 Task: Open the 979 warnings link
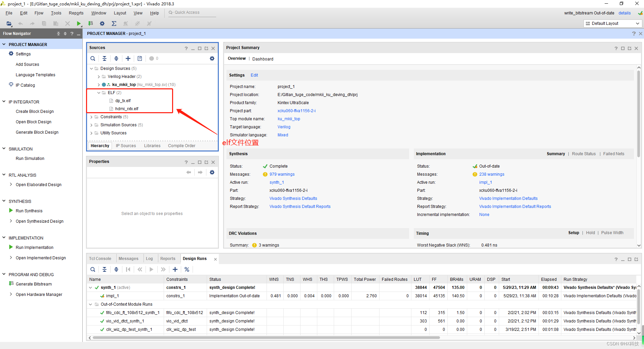[282, 174]
